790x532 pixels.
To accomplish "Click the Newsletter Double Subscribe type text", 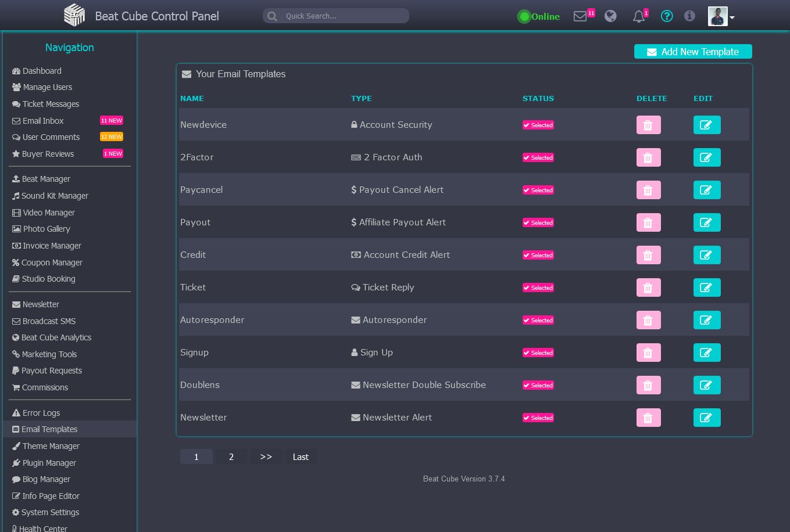I will click(424, 385).
